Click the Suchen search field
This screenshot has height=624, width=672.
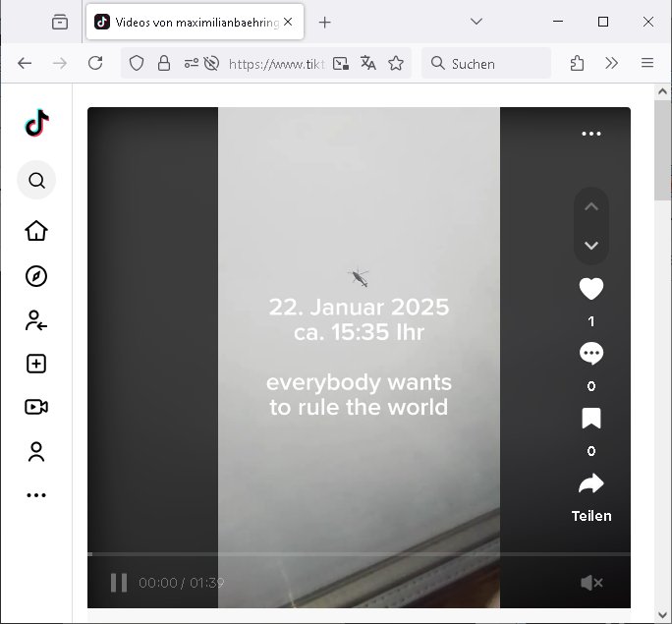point(486,64)
